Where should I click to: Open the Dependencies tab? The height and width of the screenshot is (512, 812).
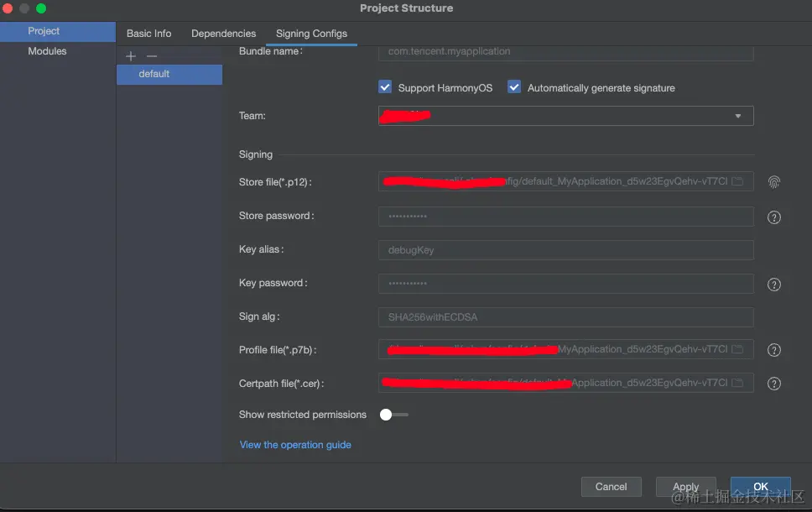(x=223, y=34)
